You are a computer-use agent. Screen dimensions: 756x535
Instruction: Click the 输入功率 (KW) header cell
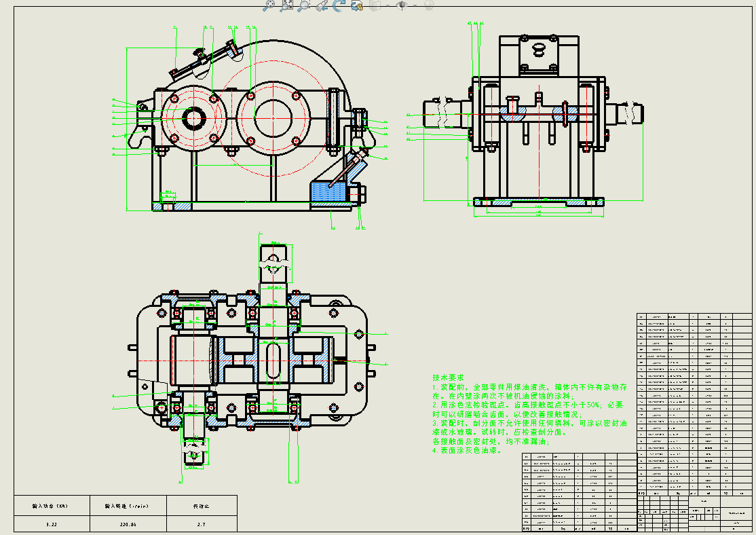[52, 506]
